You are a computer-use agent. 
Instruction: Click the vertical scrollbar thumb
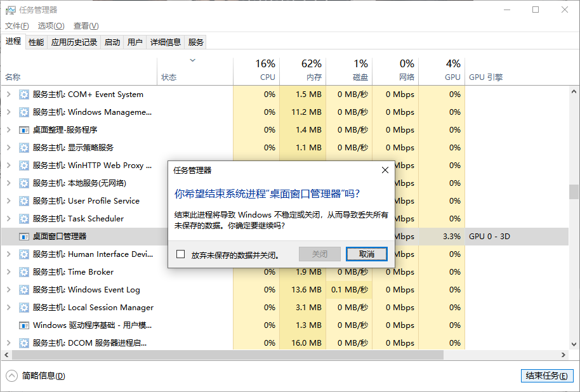574,192
